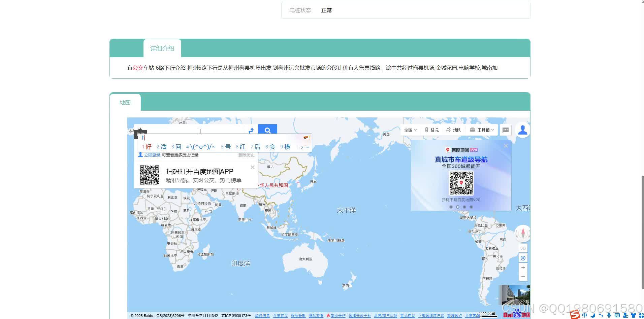Choose IME candidate 5 号
The width and height of the screenshot is (644, 319).
[226, 147]
